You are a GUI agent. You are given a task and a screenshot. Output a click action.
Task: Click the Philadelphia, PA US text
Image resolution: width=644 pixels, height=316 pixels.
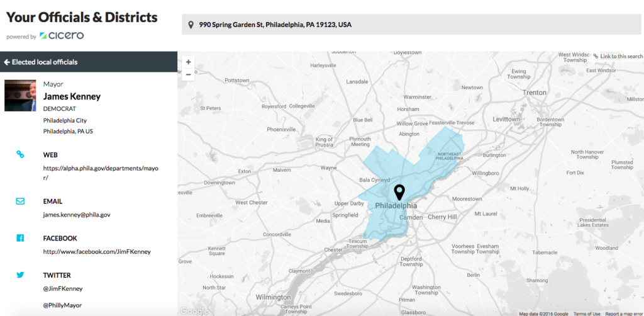69,132
